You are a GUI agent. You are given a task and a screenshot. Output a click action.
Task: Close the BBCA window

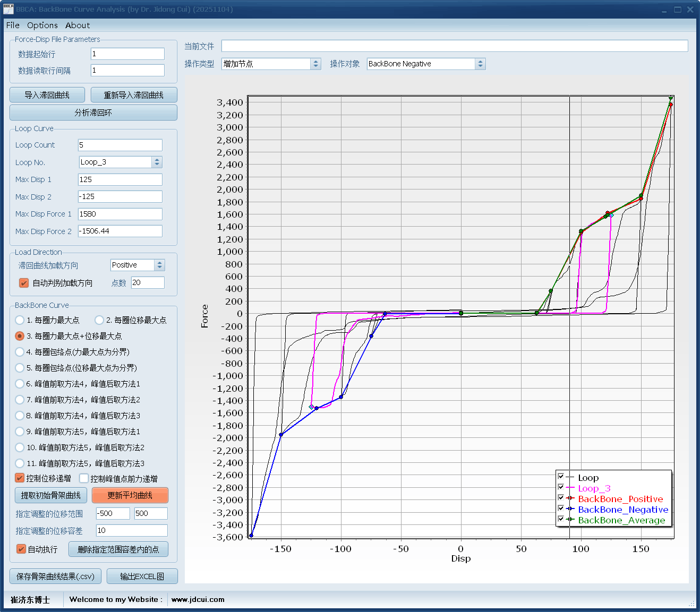(690, 10)
